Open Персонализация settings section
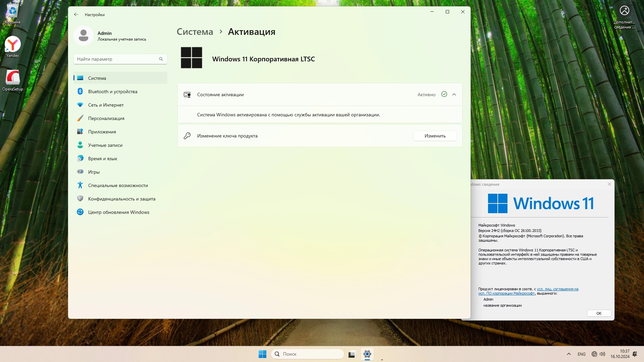 coord(106,118)
